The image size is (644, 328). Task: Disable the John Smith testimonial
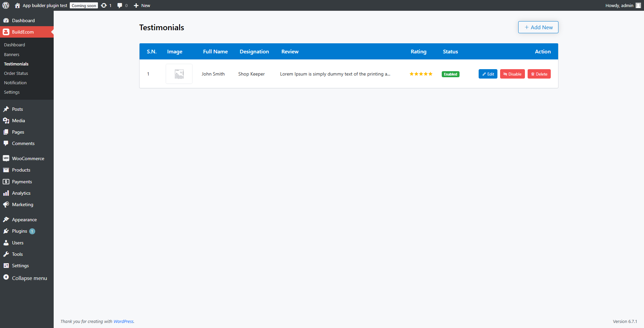click(512, 74)
